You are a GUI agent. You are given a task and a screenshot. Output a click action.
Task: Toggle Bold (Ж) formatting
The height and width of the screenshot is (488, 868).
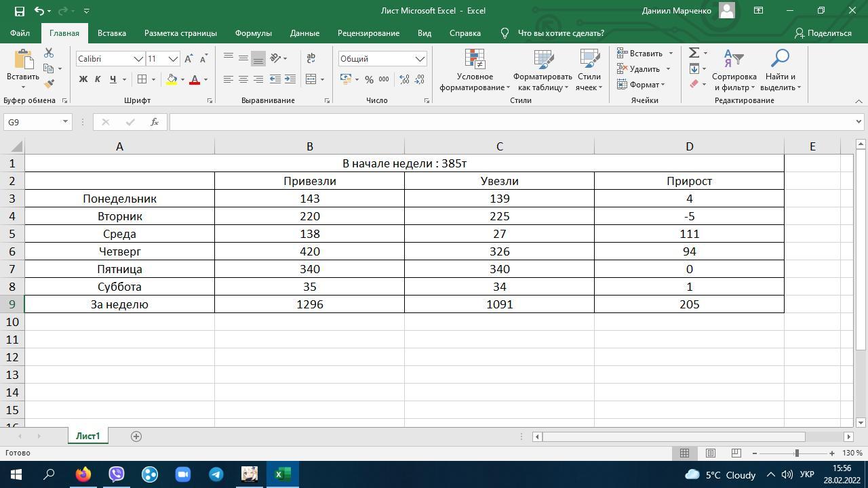coord(83,79)
